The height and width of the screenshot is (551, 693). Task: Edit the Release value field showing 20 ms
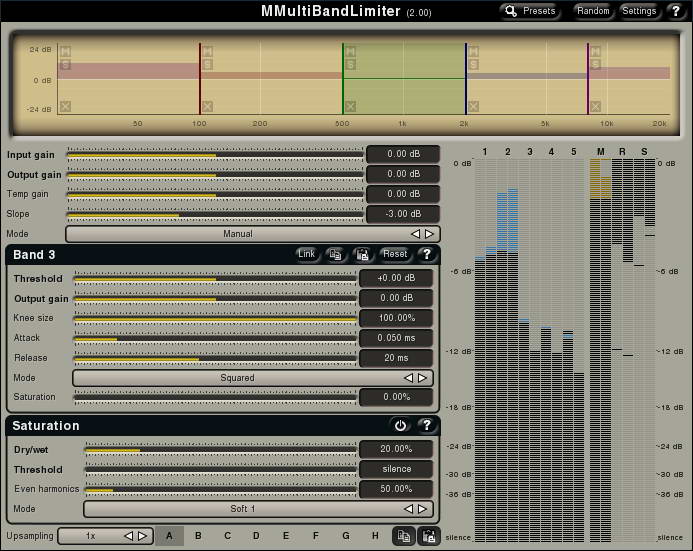tap(396, 358)
